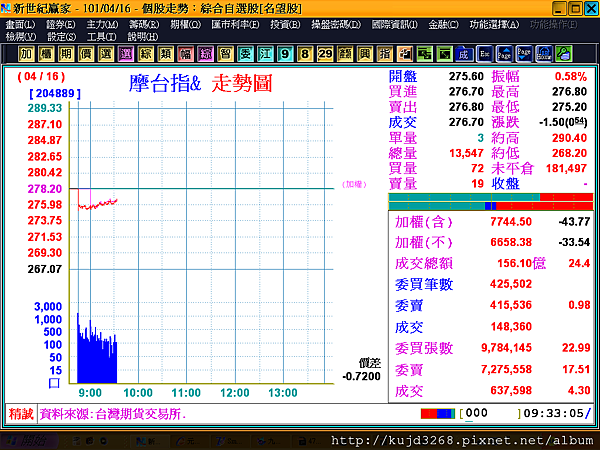600x450 pixels.
Task: Click the Home toolbar icon
Action: [x=544, y=54]
